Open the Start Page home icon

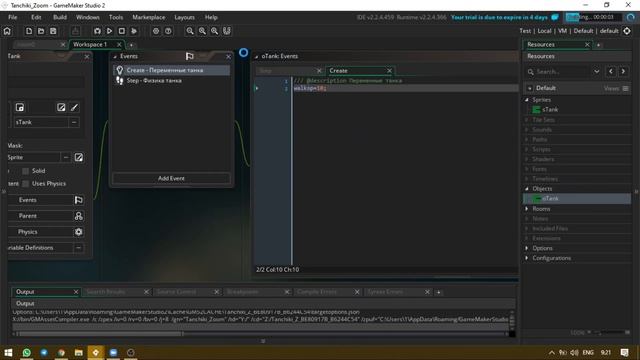click(x=7, y=31)
